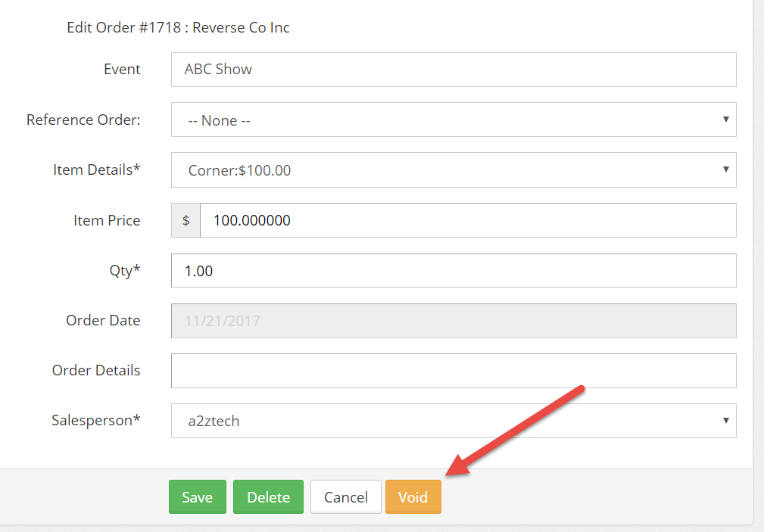Click the dollar sign price prefix
This screenshot has width=764, height=532.
(186, 220)
